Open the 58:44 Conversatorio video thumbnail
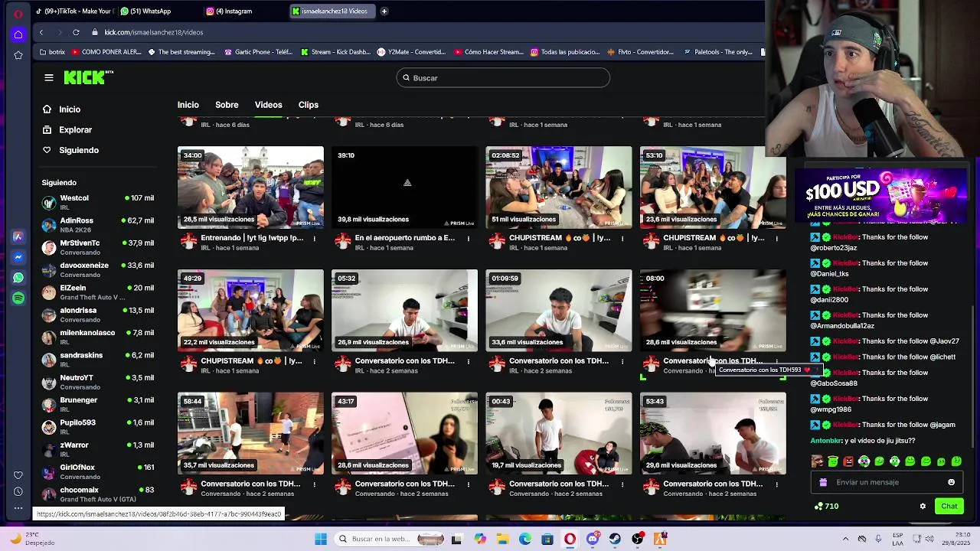 click(x=250, y=434)
